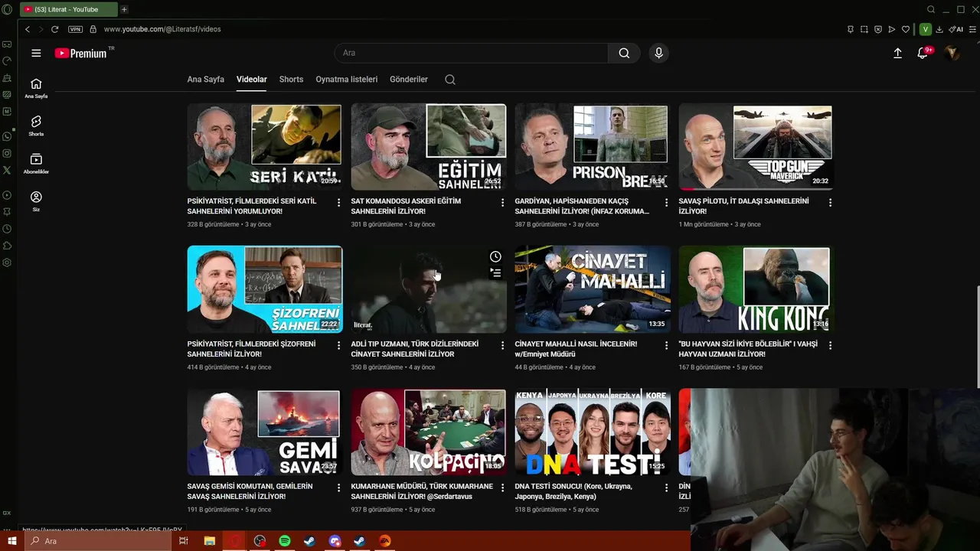Screen dimensions: 980x551
Task: Click the browser address bar URL
Action: 162,29
